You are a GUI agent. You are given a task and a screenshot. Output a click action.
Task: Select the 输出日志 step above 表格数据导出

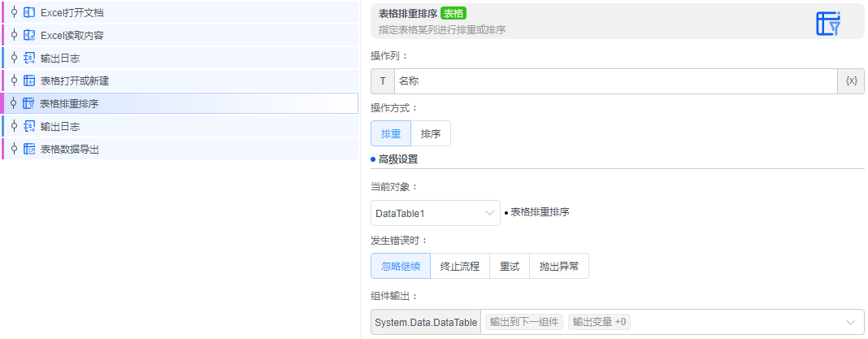point(180,126)
